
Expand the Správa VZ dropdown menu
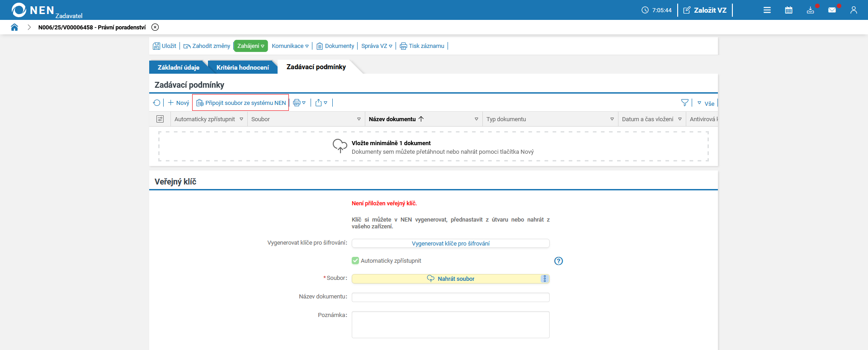[x=377, y=46]
